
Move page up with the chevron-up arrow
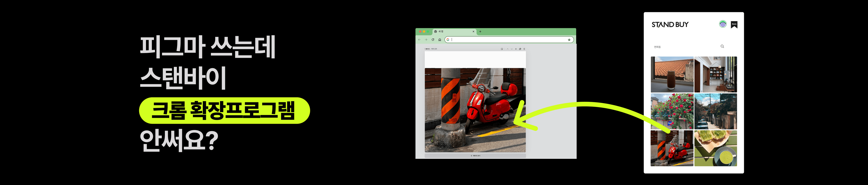click(x=507, y=49)
